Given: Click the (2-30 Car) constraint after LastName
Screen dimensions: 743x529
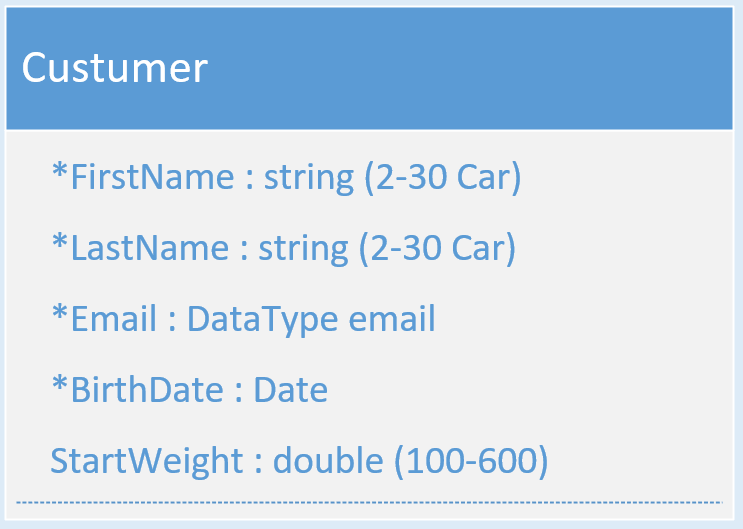Looking at the screenshot, I should click(x=437, y=249).
